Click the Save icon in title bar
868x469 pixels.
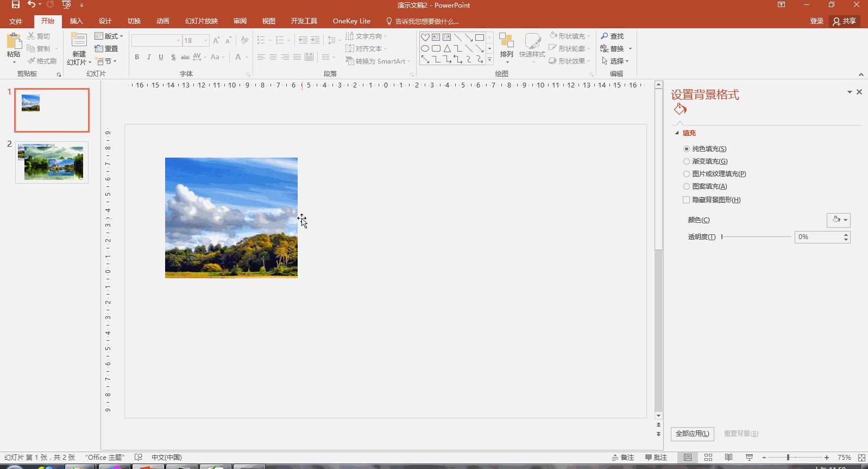tap(16, 5)
